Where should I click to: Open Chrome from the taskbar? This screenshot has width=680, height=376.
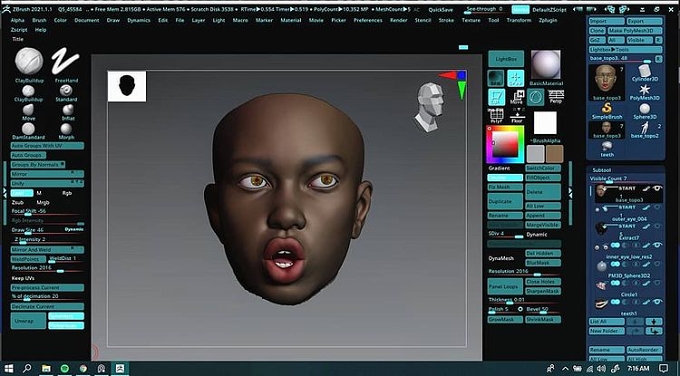click(83, 369)
